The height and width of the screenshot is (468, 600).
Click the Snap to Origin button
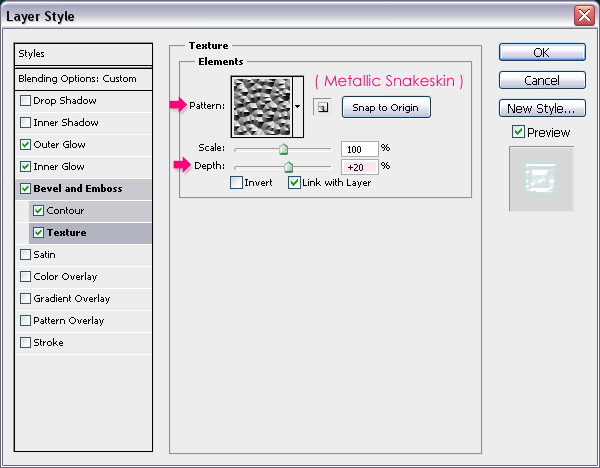click(386, 107)
